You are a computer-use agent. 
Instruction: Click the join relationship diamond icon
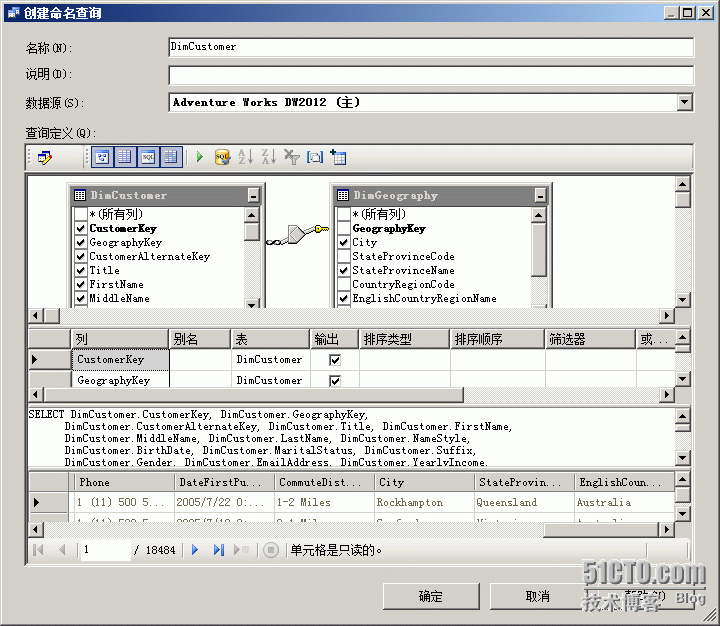[x=297, y=234]
